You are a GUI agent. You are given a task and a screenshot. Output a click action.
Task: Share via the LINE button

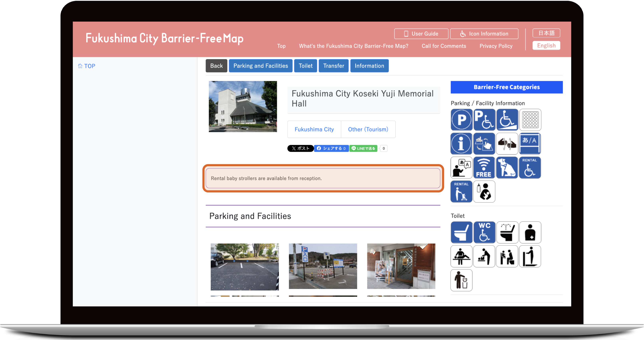point(363,148)
